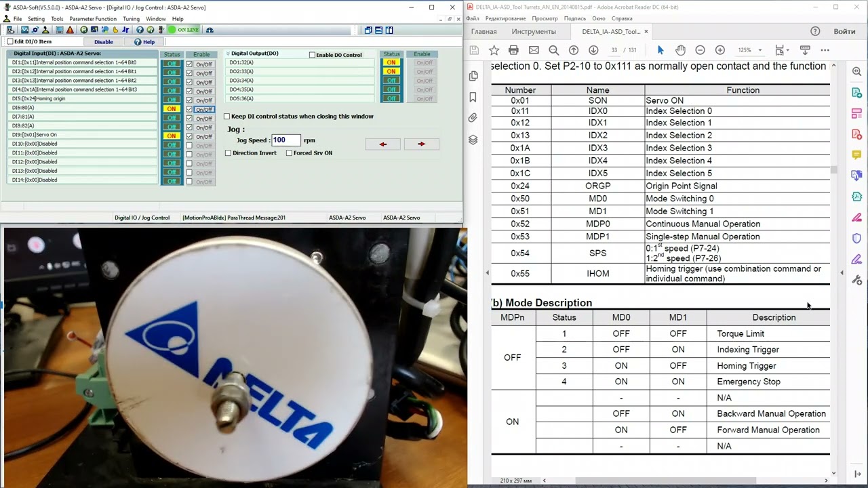Toggle the DI6 On/Off button
Viewport: 868px width, 488px height.
[x=204, y=109]
